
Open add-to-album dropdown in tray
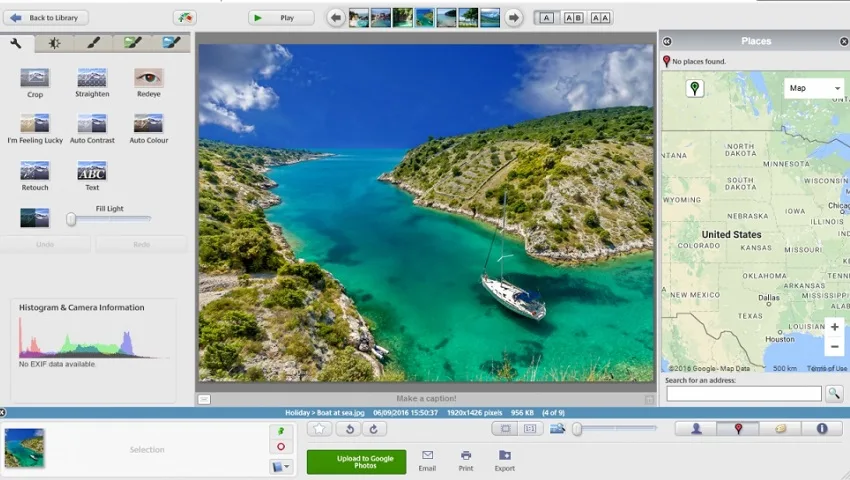tap(281, 466)
